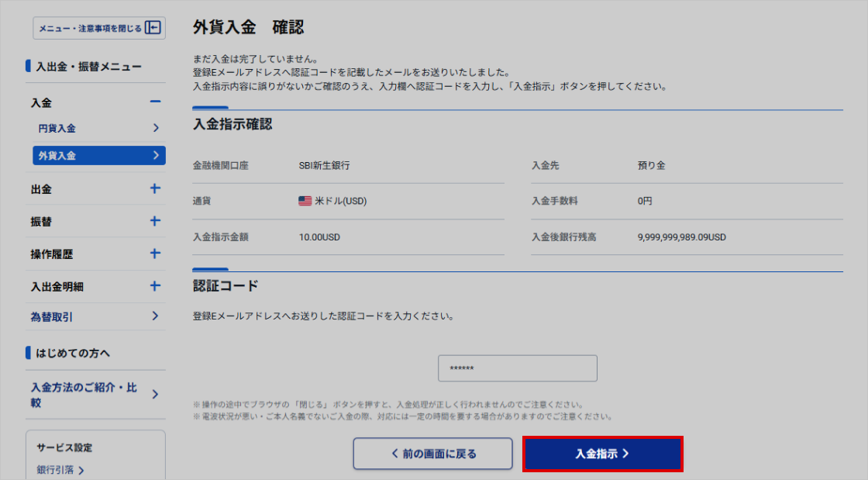Click the collapse menu panel icon
868x480 pixels.
[x=153, y=28]
